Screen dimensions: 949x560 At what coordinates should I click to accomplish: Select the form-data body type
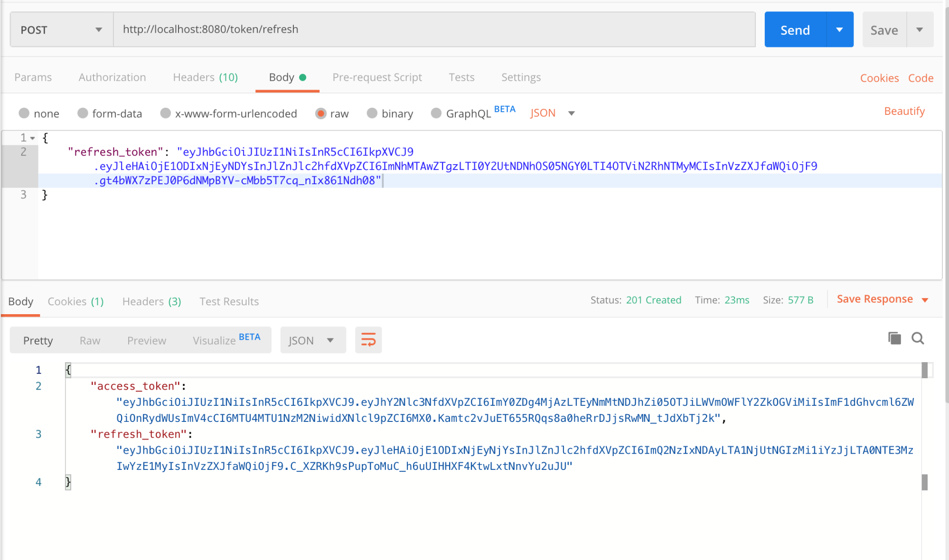click(x=110, y=113)
